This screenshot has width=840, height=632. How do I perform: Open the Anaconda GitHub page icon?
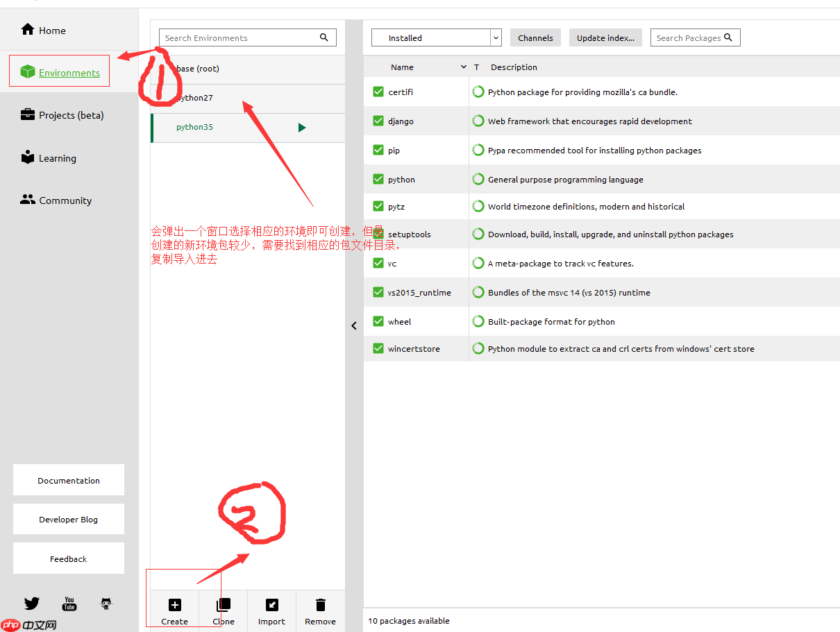(x=106, y=604)
